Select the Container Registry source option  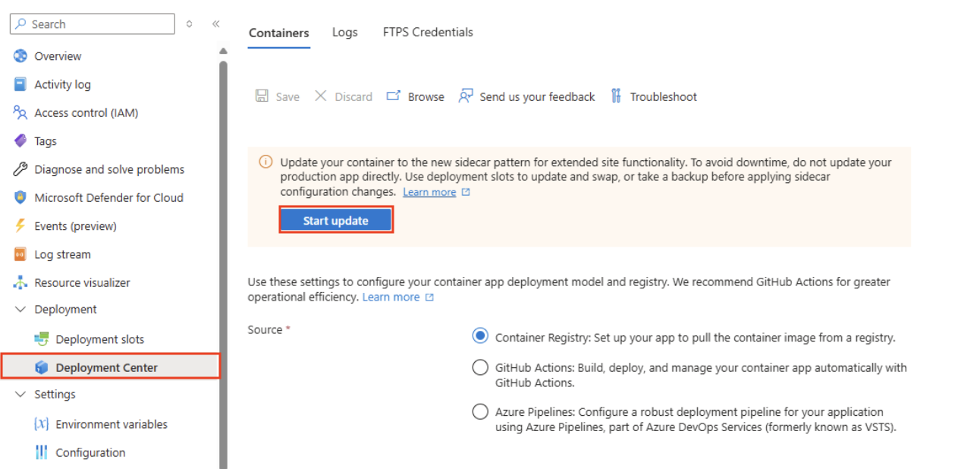(480, 336)
